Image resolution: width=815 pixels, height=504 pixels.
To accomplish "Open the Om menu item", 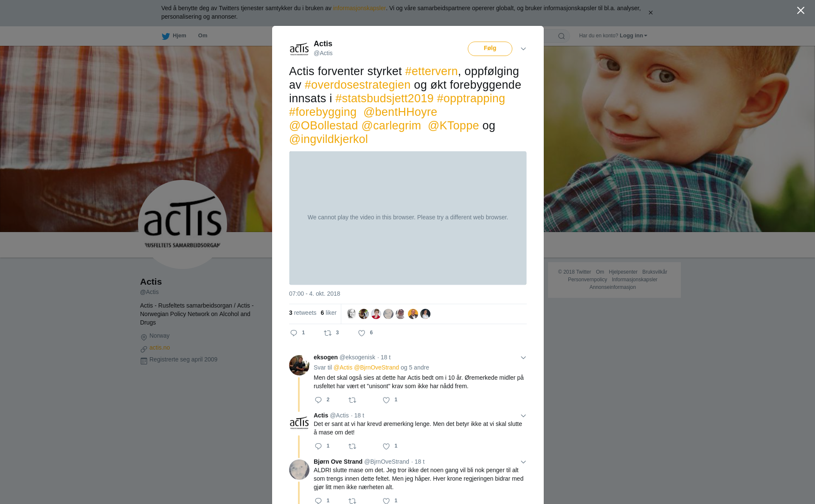I will click(x=202, y=36).
